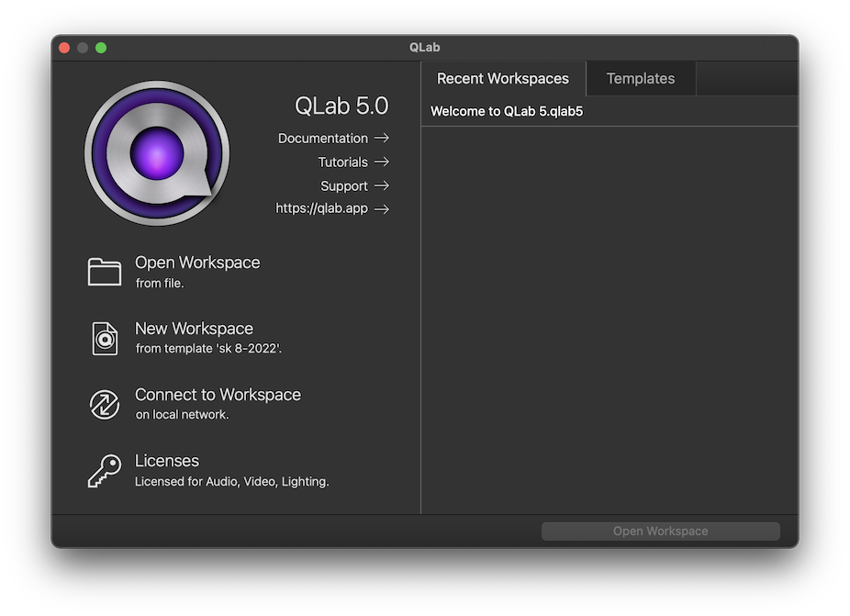This screenshot has height=616, width=850.
Task: Click the Connect to Workspace network icon
Action: click(104, 404)
